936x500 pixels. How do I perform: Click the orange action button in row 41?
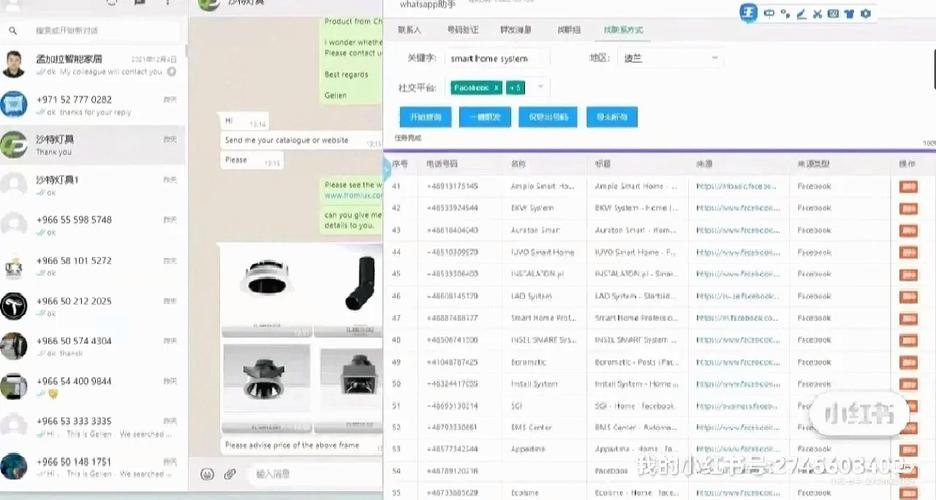tap(909, 187)
